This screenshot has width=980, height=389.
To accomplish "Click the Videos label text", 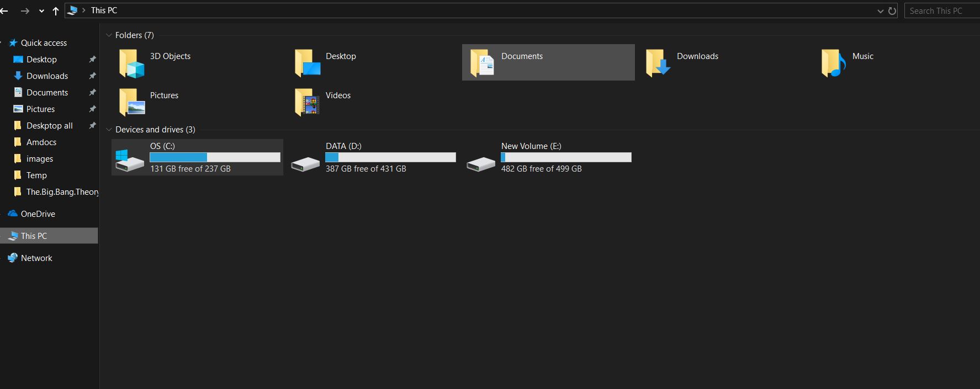I will pyautogui.click(x=338, y=95).
